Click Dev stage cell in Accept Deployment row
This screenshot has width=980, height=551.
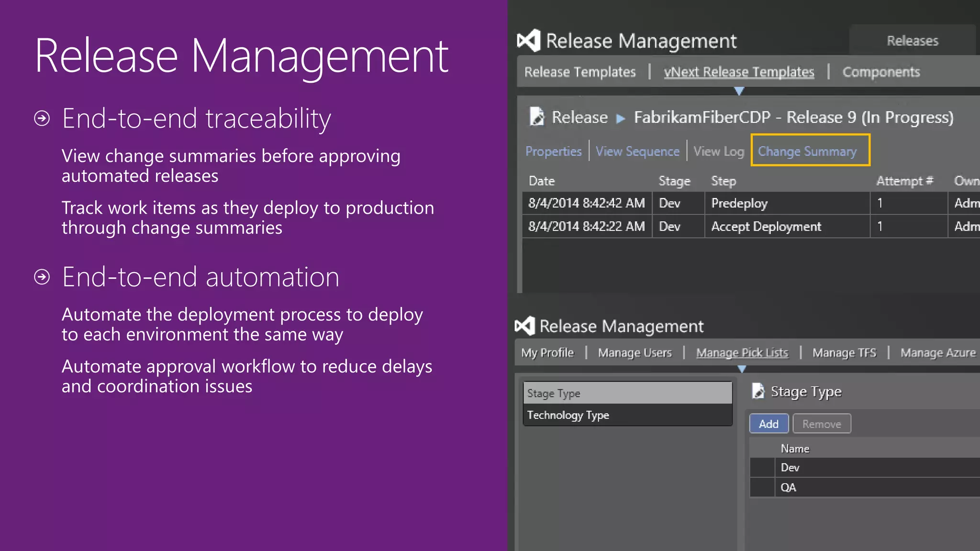(x=678, y=226)
